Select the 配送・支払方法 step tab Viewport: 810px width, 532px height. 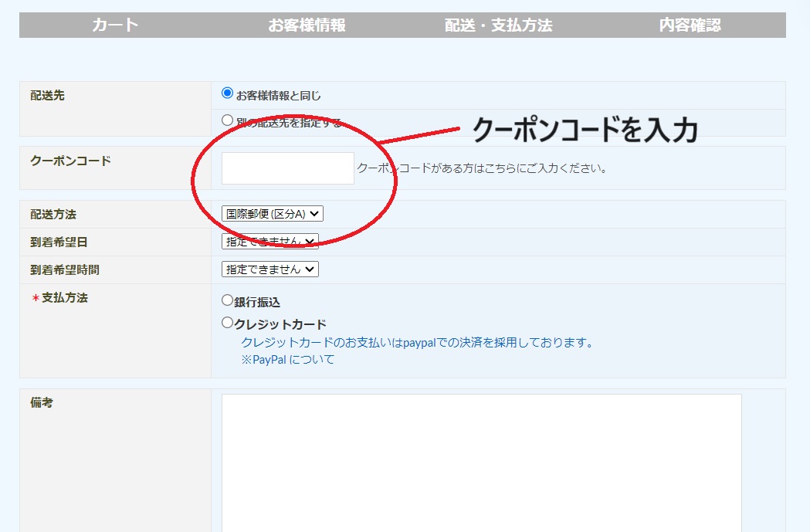498,25
